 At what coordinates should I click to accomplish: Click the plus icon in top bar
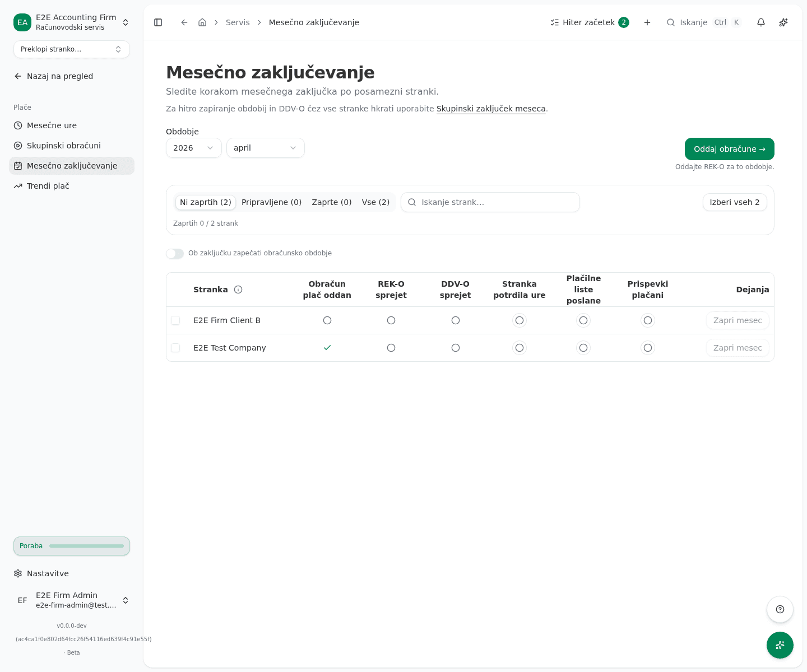click(647, 22)
